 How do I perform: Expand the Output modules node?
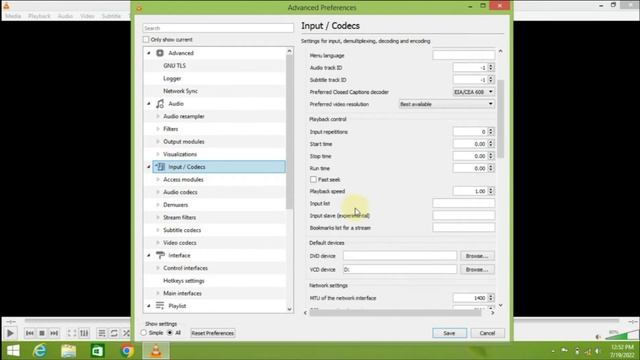[158, 142]
